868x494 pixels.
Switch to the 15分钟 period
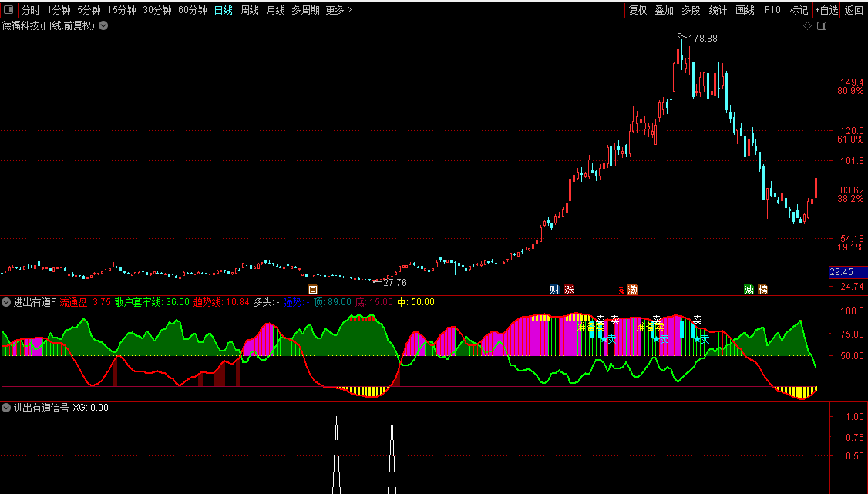click(x=122, y=10)
